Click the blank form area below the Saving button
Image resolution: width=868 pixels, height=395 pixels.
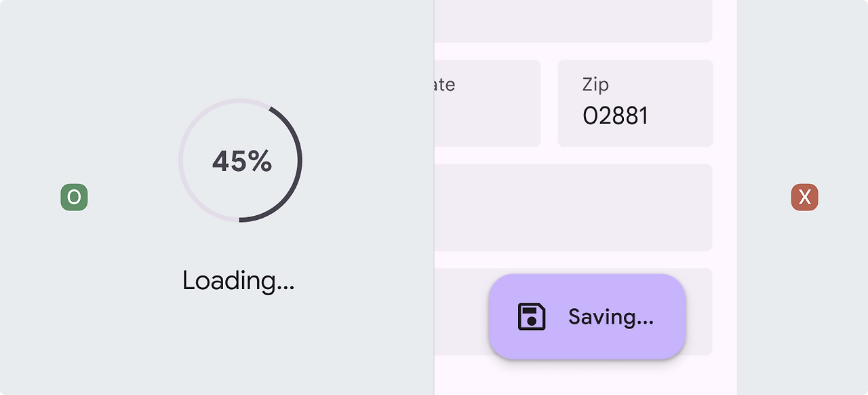(587, 376)
